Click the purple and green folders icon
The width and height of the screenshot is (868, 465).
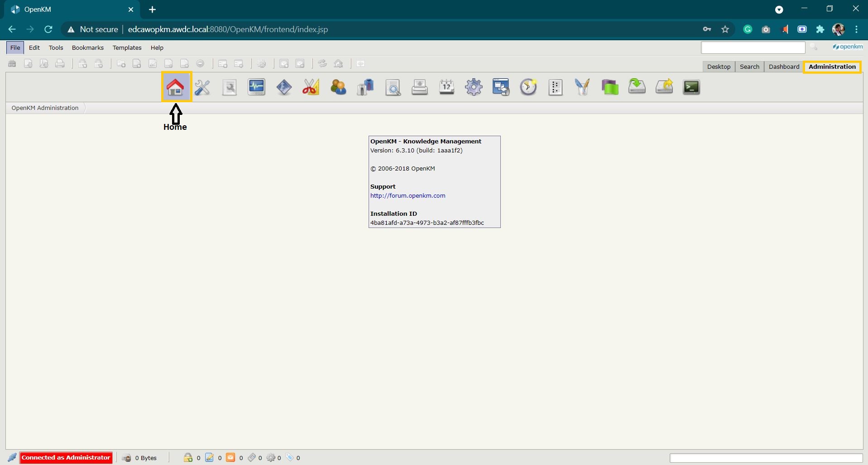(610, 87)
